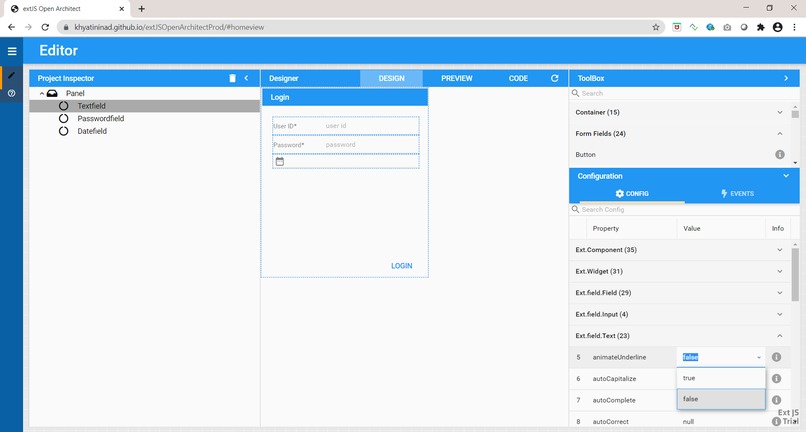Click the Panel tray icon in tree
Screen dimensions: 806x432
(x=52, y=93)
